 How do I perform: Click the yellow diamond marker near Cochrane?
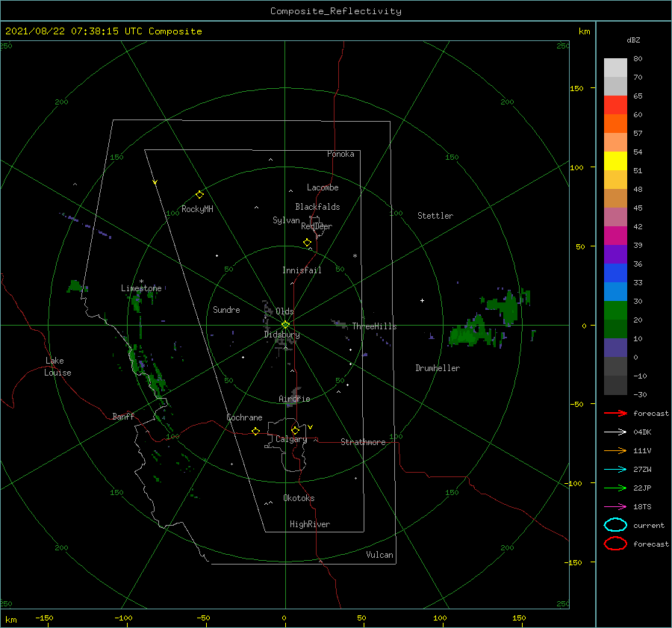click(x=256, y=431)
